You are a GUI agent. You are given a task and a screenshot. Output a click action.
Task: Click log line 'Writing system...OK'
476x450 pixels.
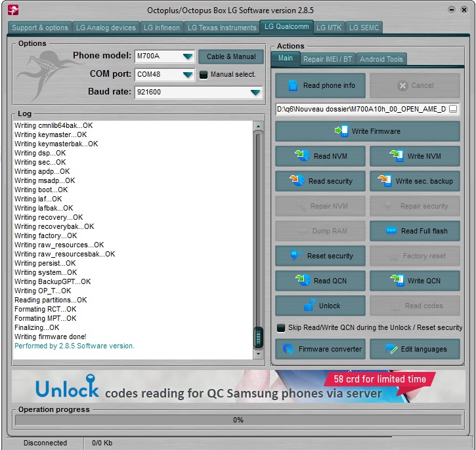pos(46,272)
